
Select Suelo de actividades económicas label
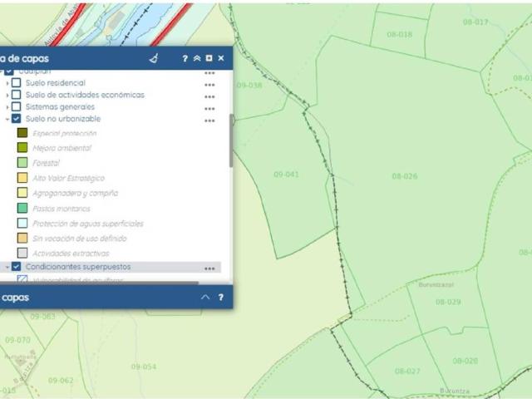point(85,95)
